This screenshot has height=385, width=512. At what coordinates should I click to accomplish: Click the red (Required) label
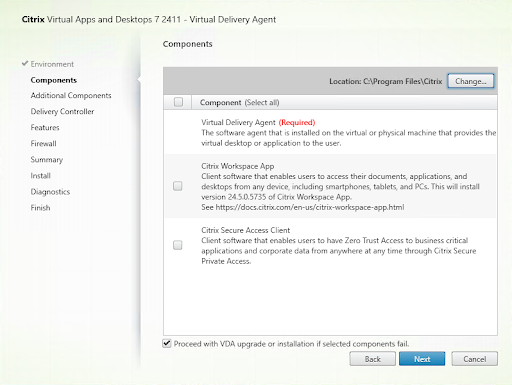(297, 122)
